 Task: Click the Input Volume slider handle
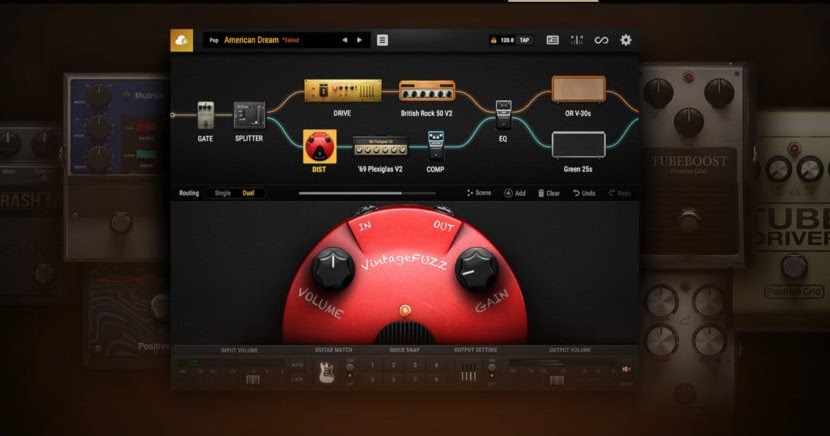(x=252, y=380)
